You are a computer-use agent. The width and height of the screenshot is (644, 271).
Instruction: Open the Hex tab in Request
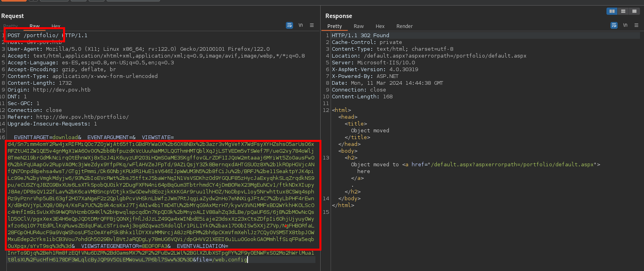(x=56, y=26)
